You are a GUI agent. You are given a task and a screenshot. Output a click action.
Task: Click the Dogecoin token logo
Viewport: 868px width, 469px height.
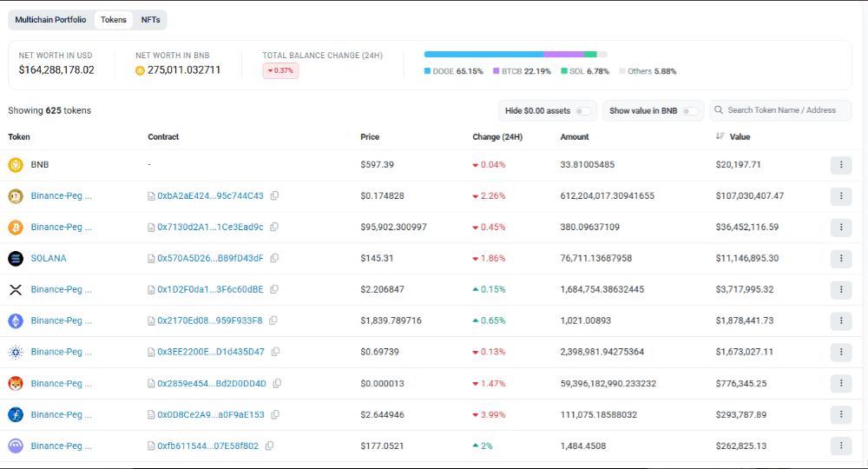coord(16,196)
